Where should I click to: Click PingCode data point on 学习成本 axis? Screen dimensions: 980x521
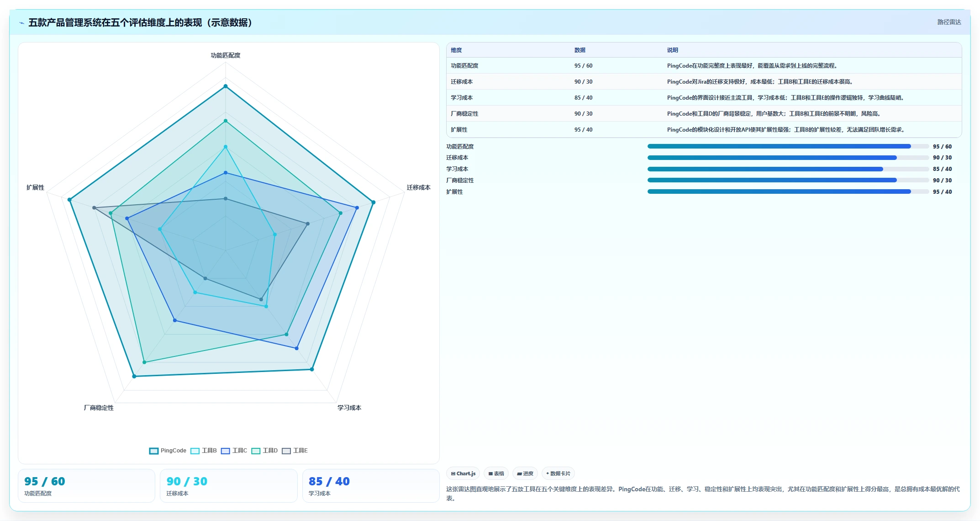312,369
